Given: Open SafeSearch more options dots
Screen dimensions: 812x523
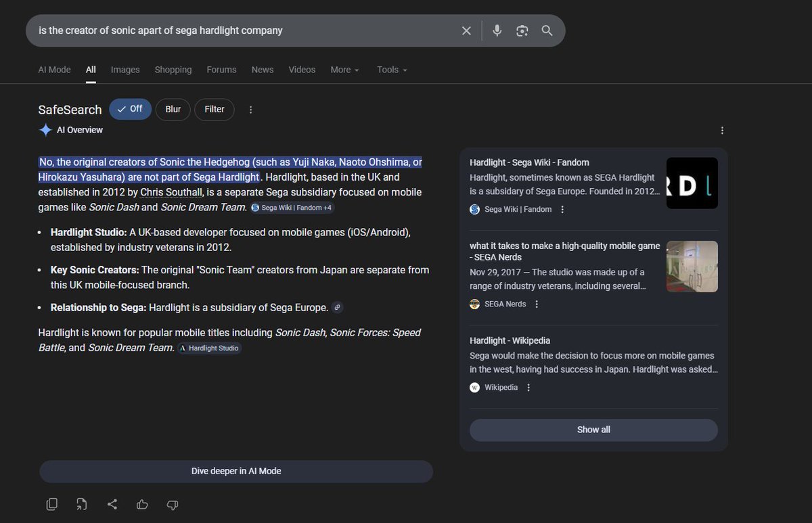Looking at the screenshot, I should (x=251, y=110).
